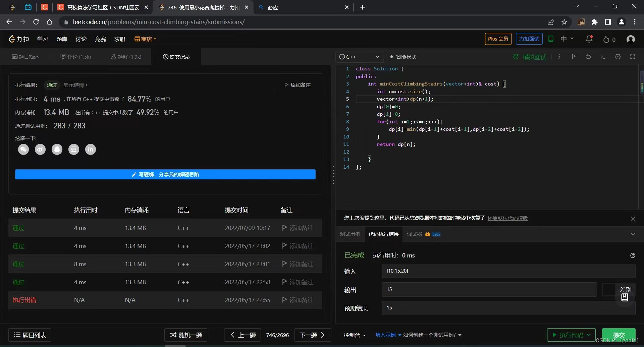Click 显示详情 details link

(75, 85)
